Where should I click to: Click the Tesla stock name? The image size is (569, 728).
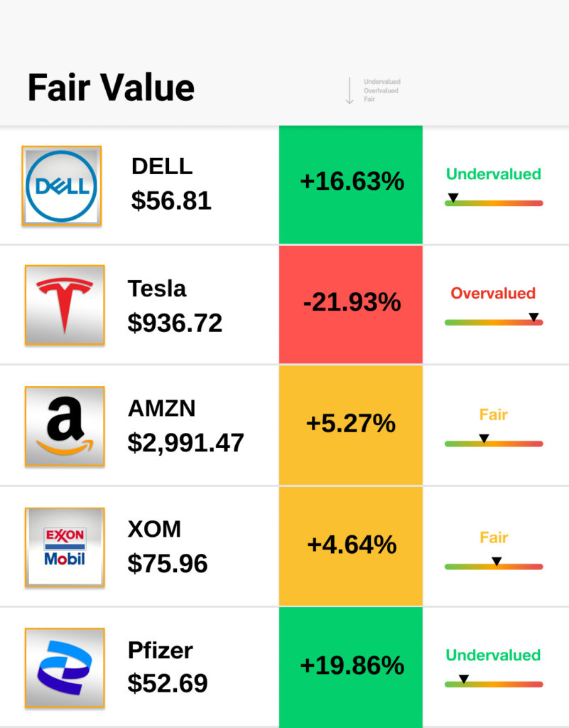[157, 289]
